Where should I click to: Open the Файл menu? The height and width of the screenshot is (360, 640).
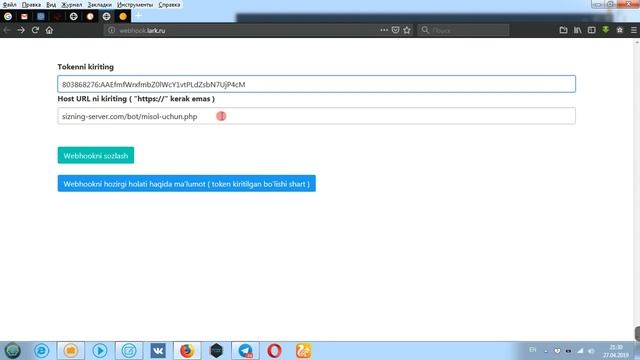9,4
